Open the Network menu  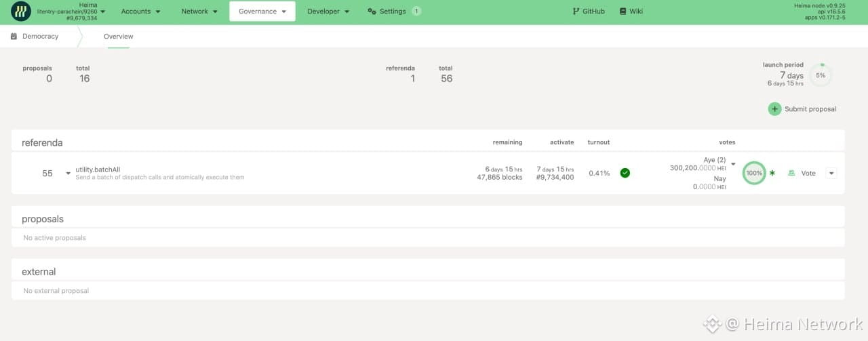pyautogui.click(x=199, y=12)
